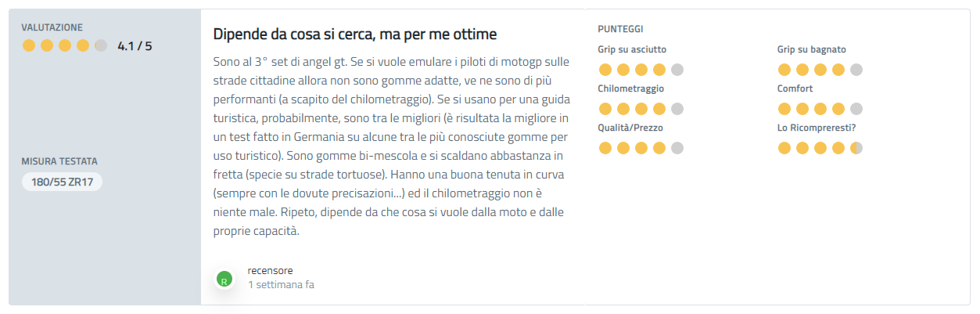Screen dimensions: 980x314
Task: Click the 4.1 / 5 rating score
Action: pyautogui.click(x=135, y=45)
